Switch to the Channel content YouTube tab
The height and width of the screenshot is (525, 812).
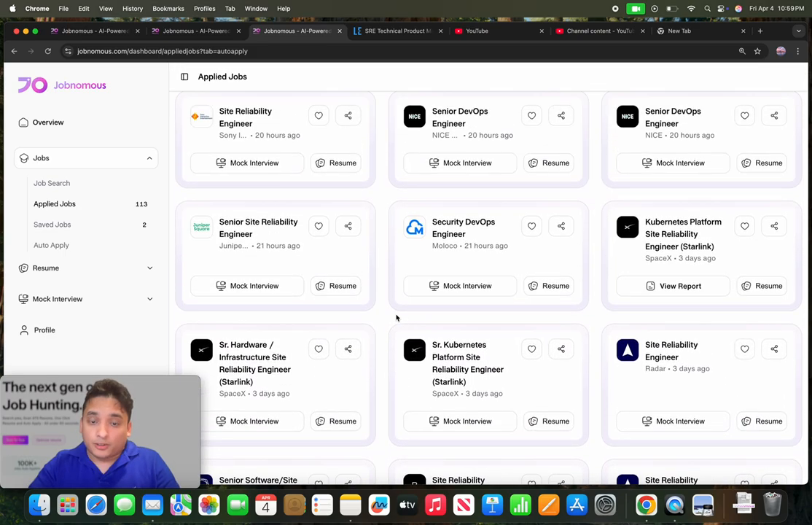(x=600, y=31)
